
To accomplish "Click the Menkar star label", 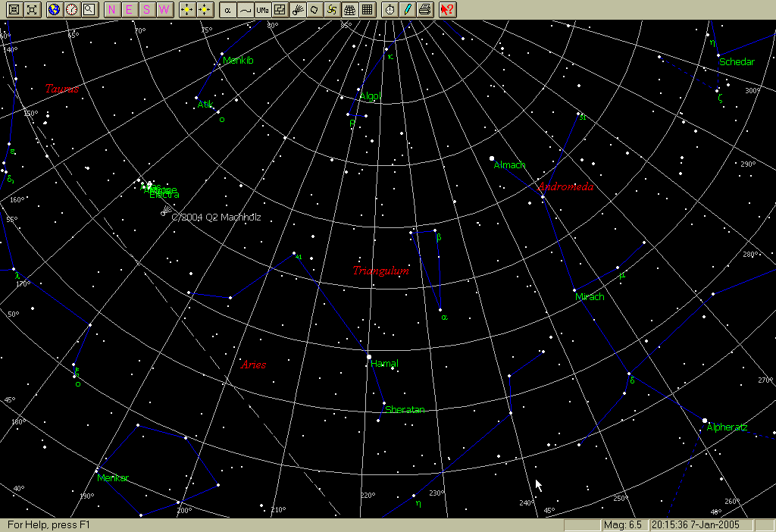I will click(x=113, y=478).
